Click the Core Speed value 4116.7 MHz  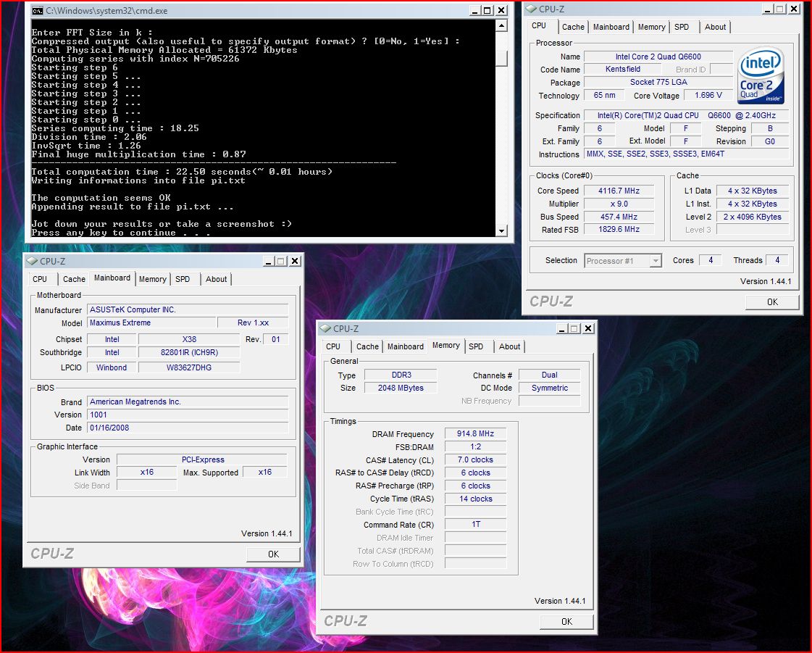(x=619, y=191)
